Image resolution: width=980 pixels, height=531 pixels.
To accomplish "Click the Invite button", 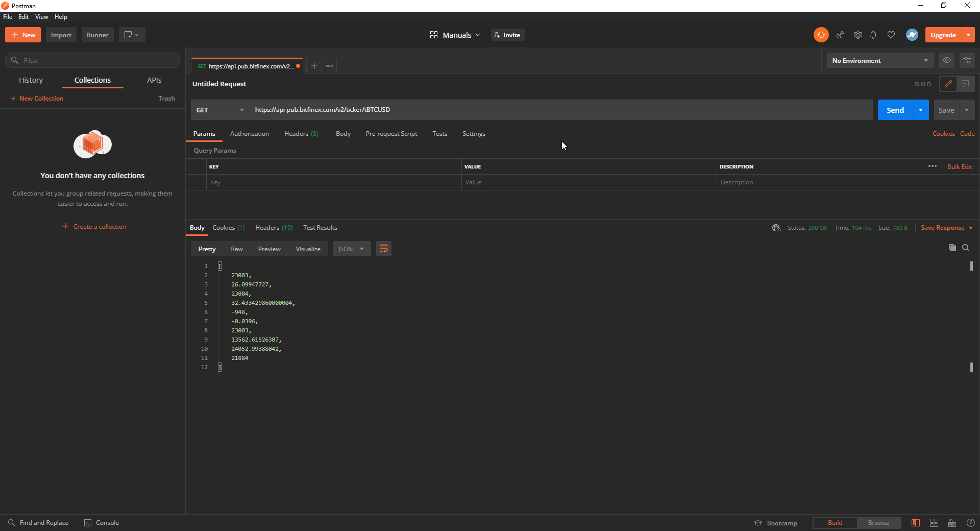I will (508, 35).
